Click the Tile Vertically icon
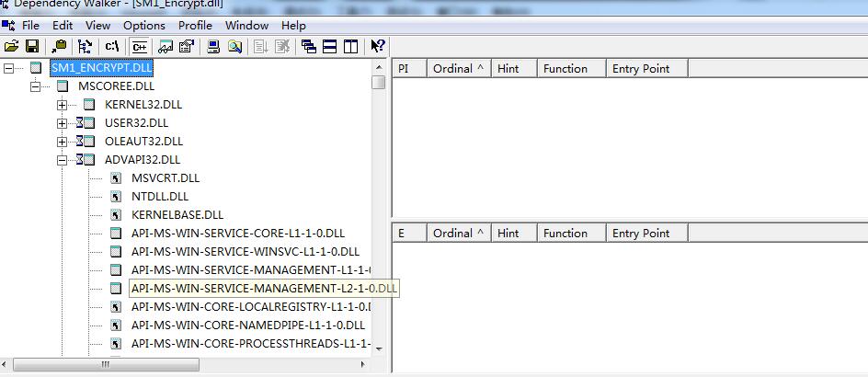Viewport: 868px width, 377px height. tap(350, 47)
